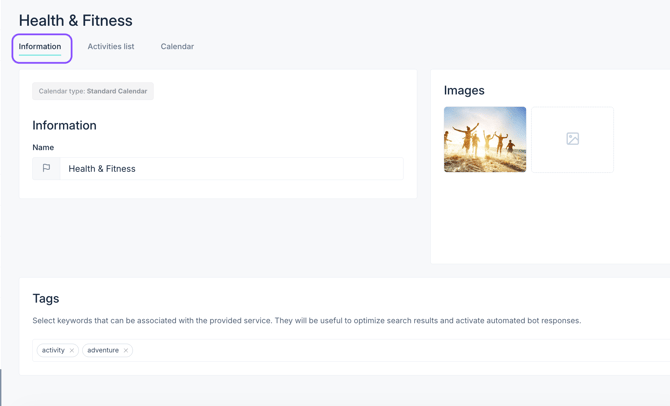Click the empty image placeholder icon
The image size is (670, 406).
click(573, 139)
